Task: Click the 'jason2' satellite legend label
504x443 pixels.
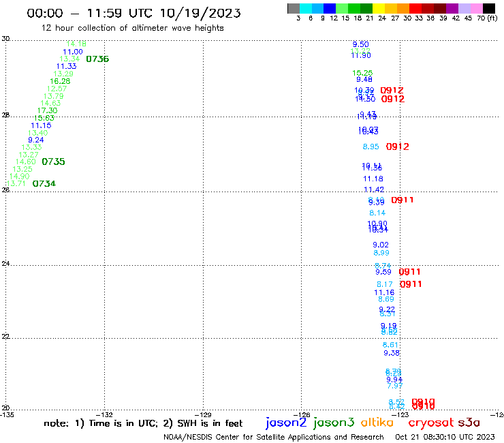Action: click(286, 423)
